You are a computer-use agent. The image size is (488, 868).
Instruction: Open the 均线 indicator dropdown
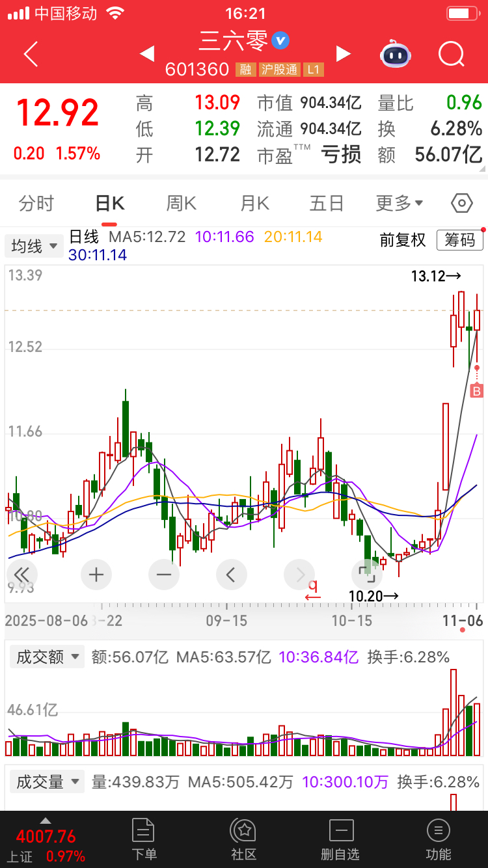pyautogui.click(x=34, y=247)
